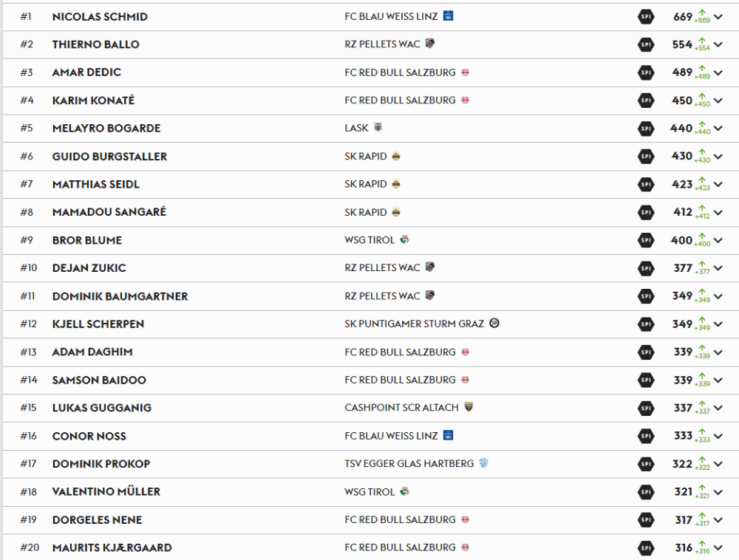Expand Matthias Seidl's details chevron

tap(718, 185)
